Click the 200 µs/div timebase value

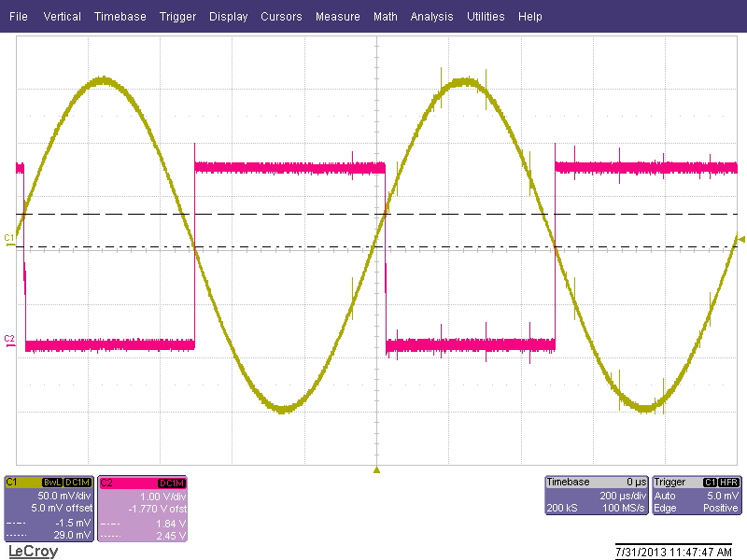(x=623, y=496)
